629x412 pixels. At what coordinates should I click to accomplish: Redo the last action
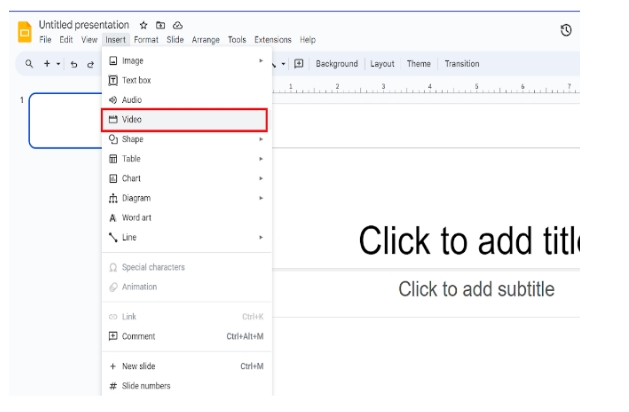[91, 64]
